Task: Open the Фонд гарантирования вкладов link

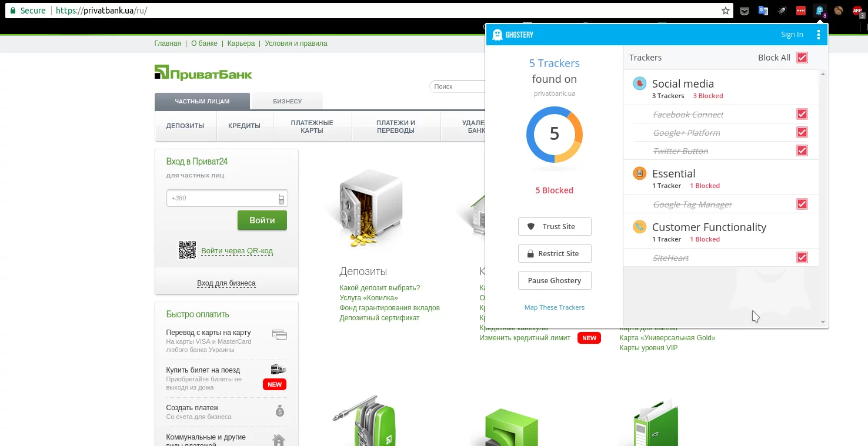Action: coord(389,308)
